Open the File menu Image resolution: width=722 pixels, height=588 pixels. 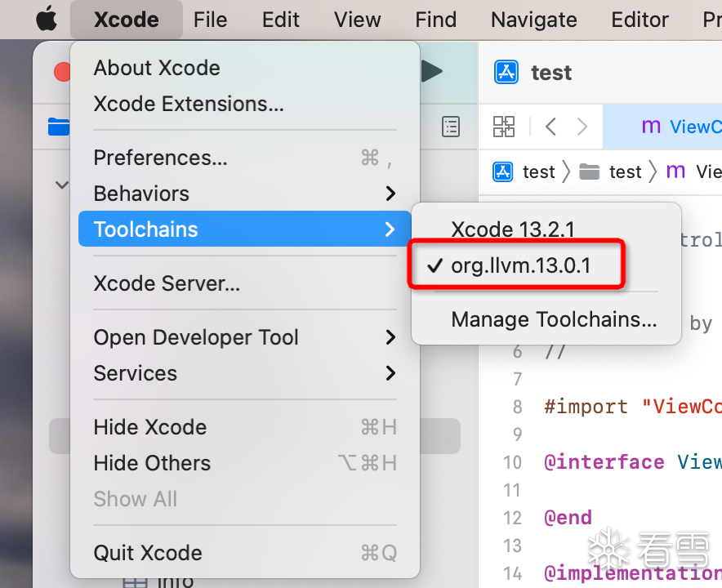click(x=211, y=20)
